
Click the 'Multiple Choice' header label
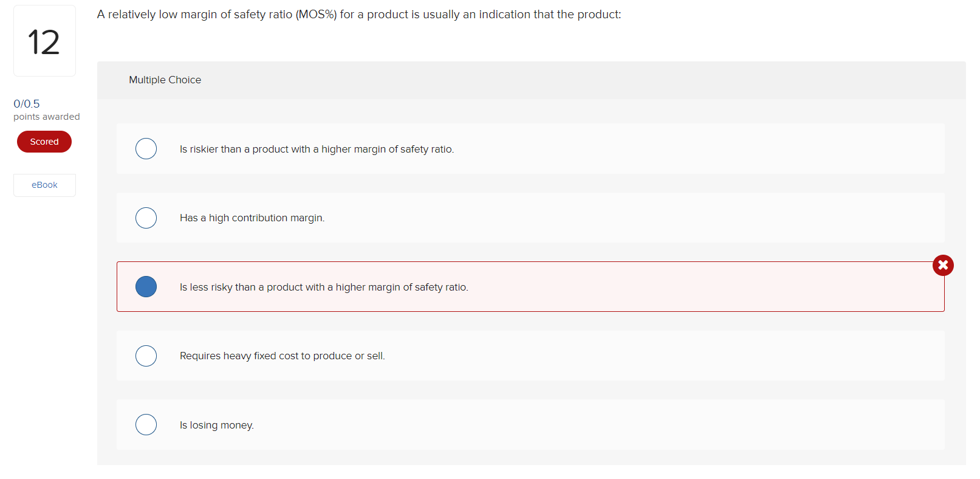[x=165, y=80]
